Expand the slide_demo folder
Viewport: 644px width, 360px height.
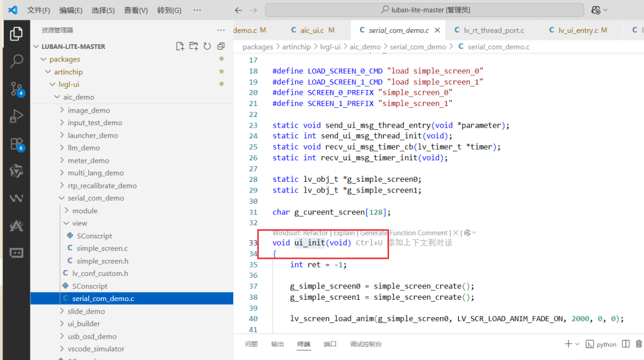[x=61, y=311]
